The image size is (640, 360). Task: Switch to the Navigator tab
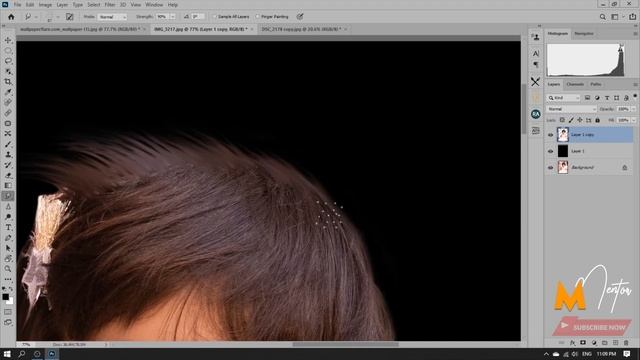(584, 33)
